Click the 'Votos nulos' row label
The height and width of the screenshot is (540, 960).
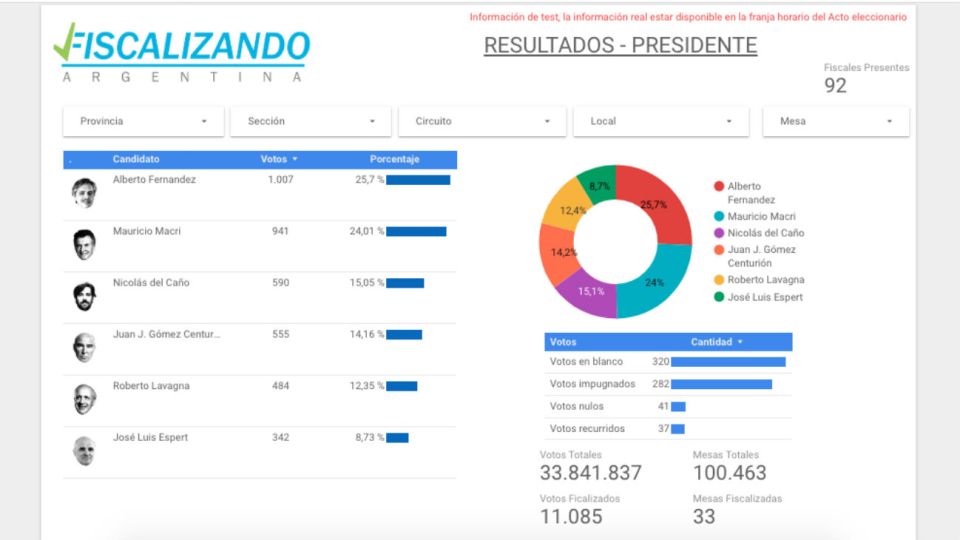coord(577,406)
